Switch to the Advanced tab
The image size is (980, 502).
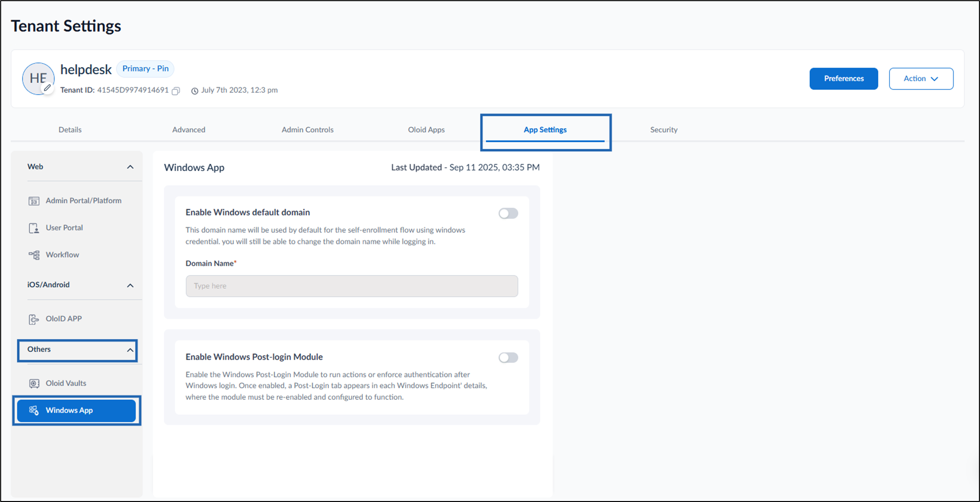[189, 130]
